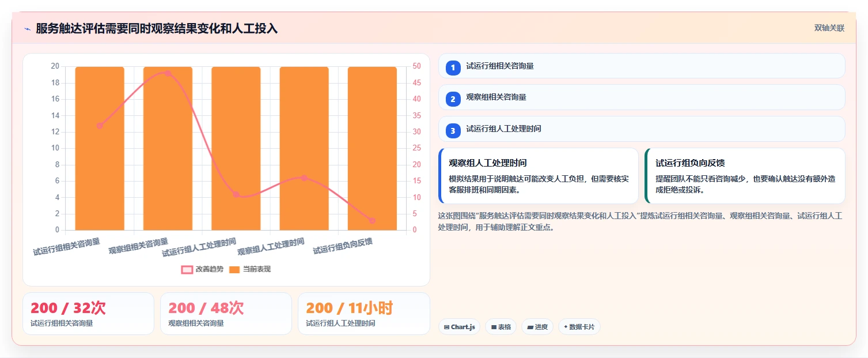The height and width of the screenshot is (358, 868).
Task: Click the lightning icon beside the header title
Action: [27, 29]
